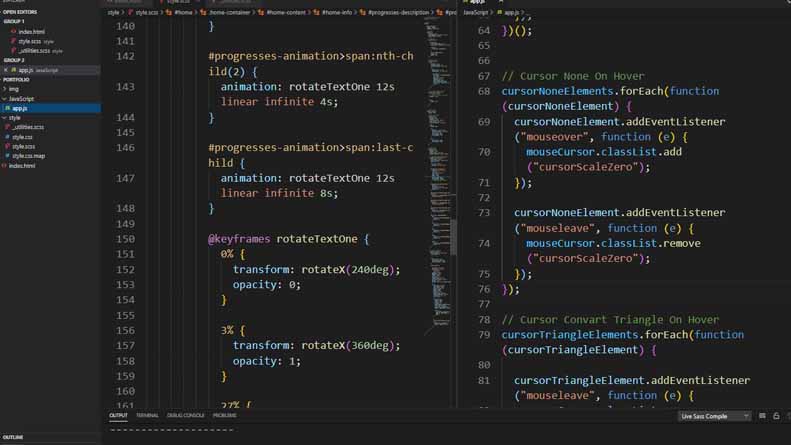The height and width of the screenshot is (445, 791).
Task: Collapse the JavaScript folder
Action: 21,99
